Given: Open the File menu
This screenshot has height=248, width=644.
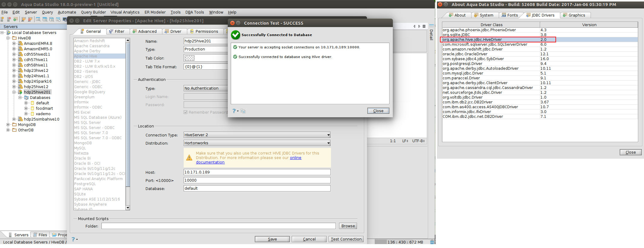Looking at the screenshot, I should point(5,12).
